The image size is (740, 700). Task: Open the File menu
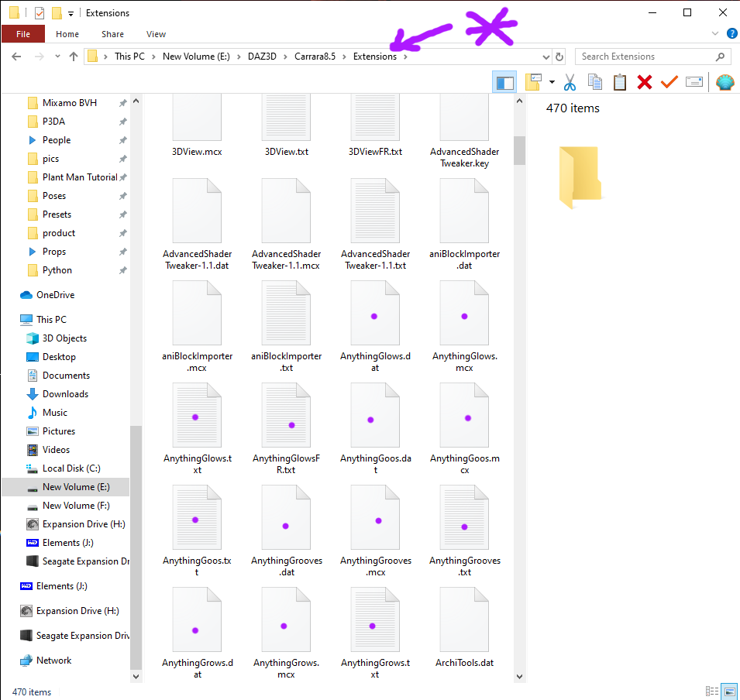pos(23,34)
